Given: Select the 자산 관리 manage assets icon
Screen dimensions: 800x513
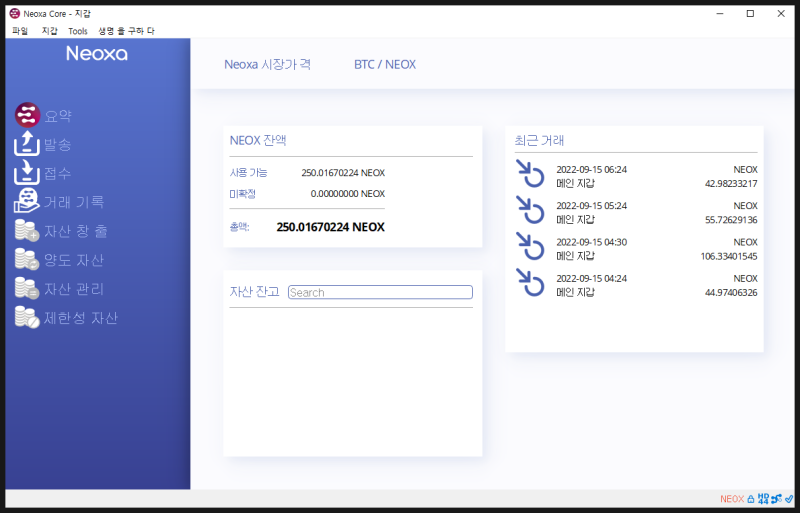Looking at the screenshot, I should (27, 288).
